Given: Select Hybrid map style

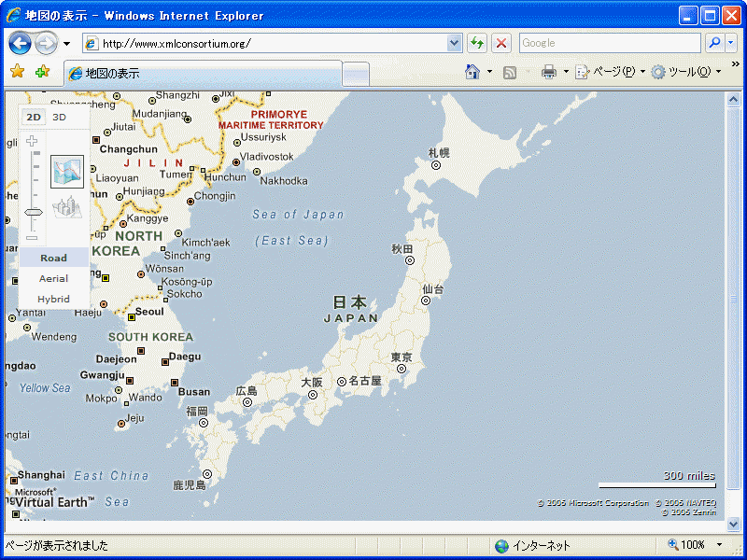Looking at the screenshot, I should tap(53, 299).
